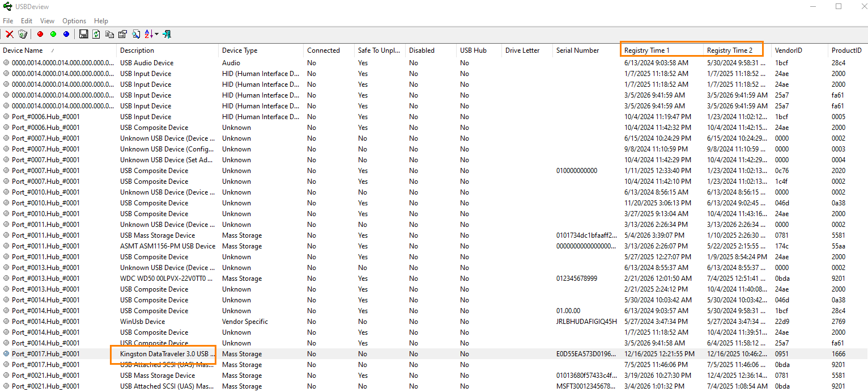Viewport: 868px width, 392px height.
Task: Open the Help menu
Action: tap(101, 21)
